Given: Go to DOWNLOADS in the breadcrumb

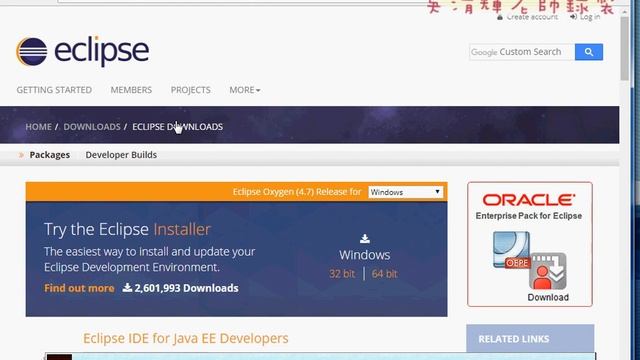Looking at the screenshot, I should [x=92, y=127].
